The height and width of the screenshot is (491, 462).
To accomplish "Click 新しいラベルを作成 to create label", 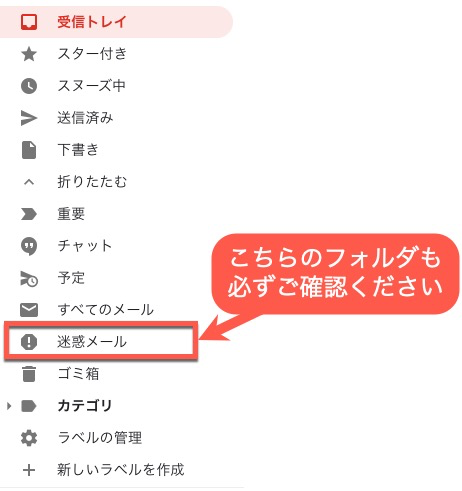I will 120,470.
